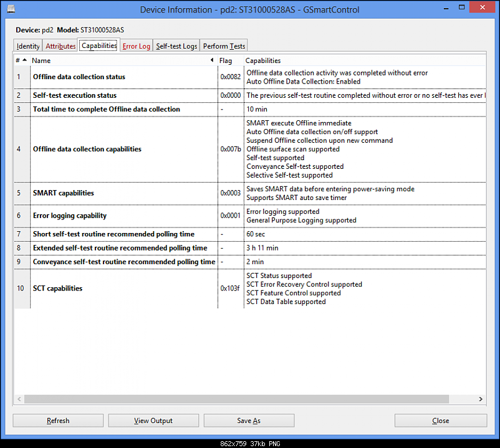500x448 pixels.
Task: Select the Capabilities tab
Action: pyautogui.click(x=99, y=45)
